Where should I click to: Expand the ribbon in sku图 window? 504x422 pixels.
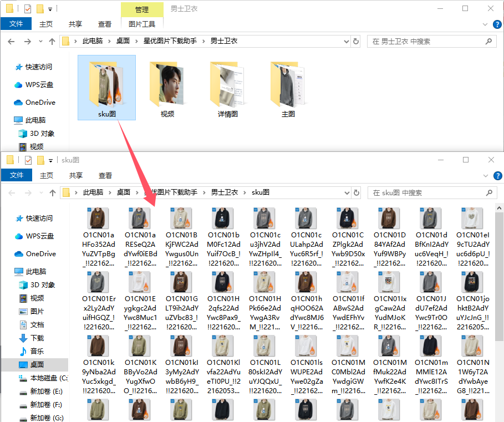(x=486, y=176)
